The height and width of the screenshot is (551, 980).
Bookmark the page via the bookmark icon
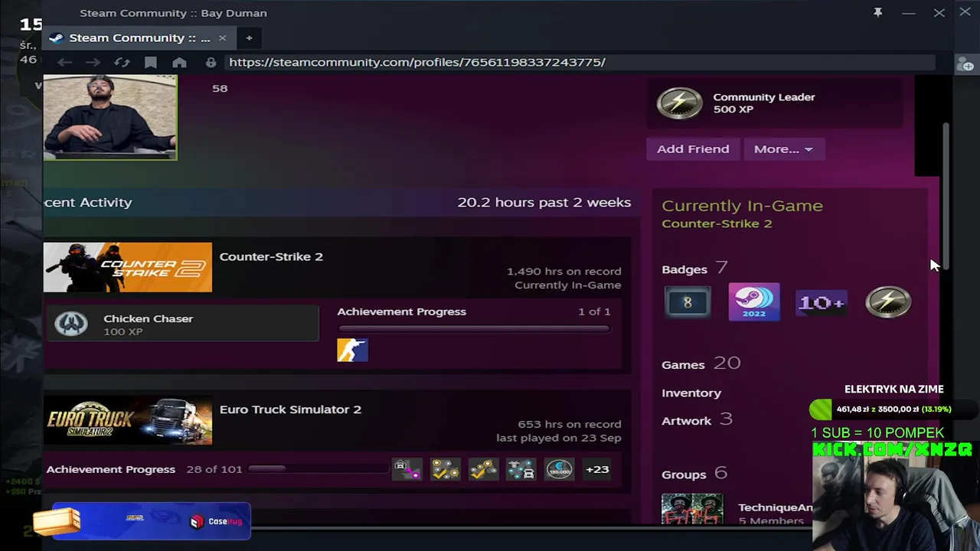pyautogui.click(x=151, y=62)
